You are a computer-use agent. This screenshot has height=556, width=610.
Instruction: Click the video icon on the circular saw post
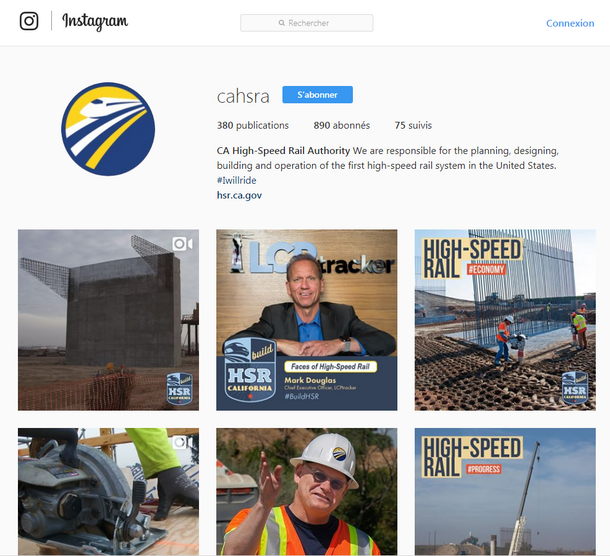coord(182,442)
